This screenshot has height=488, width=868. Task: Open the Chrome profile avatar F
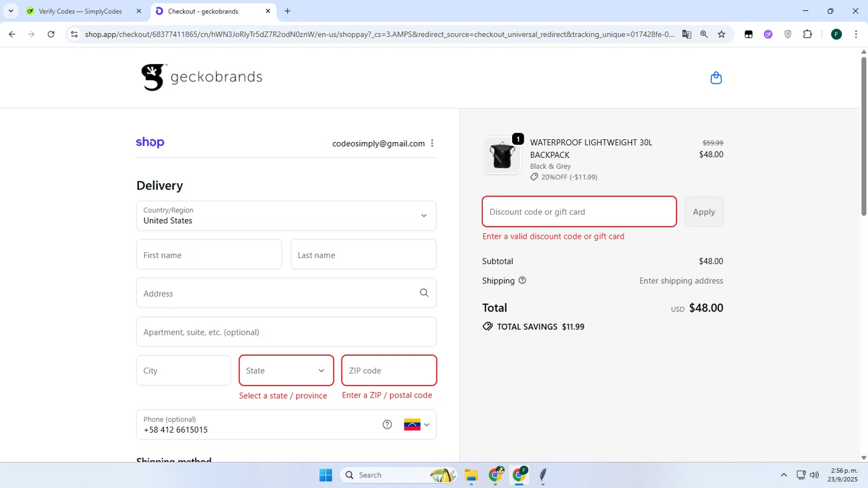pos(836,34)
